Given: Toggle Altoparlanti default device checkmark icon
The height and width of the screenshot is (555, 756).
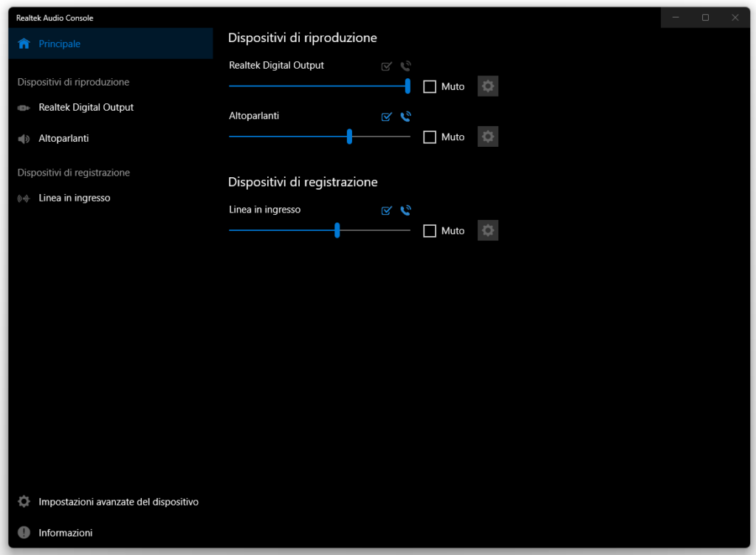Looking at the screenshot, I should (386, 117).
